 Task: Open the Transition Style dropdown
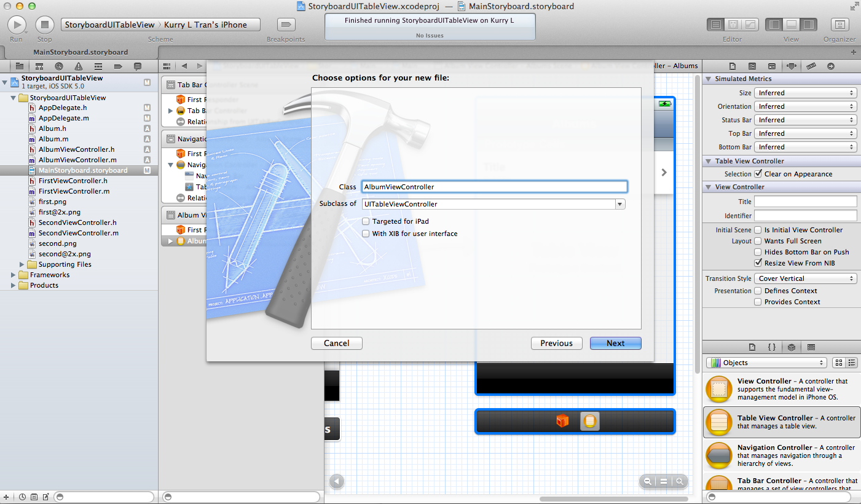806,278
